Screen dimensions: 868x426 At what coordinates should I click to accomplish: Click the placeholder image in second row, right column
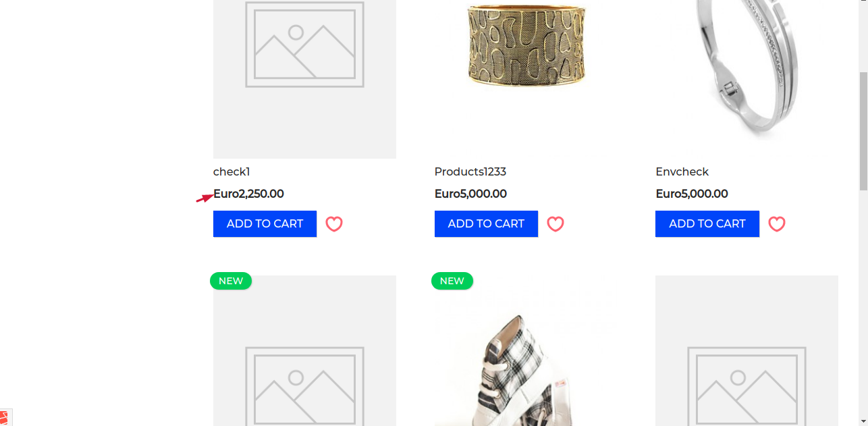pyautogui.click(x=747, y=351)
